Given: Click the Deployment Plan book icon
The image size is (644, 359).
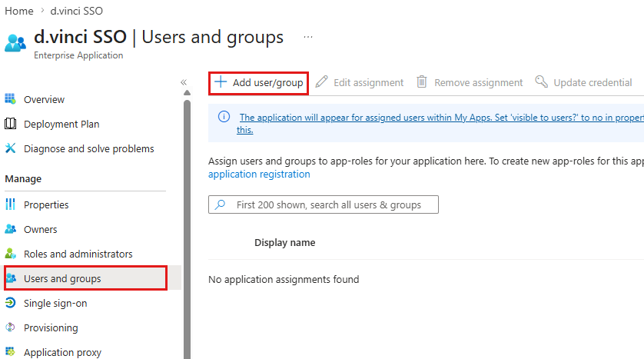Looking at the screenshot, I should point(10,124).
